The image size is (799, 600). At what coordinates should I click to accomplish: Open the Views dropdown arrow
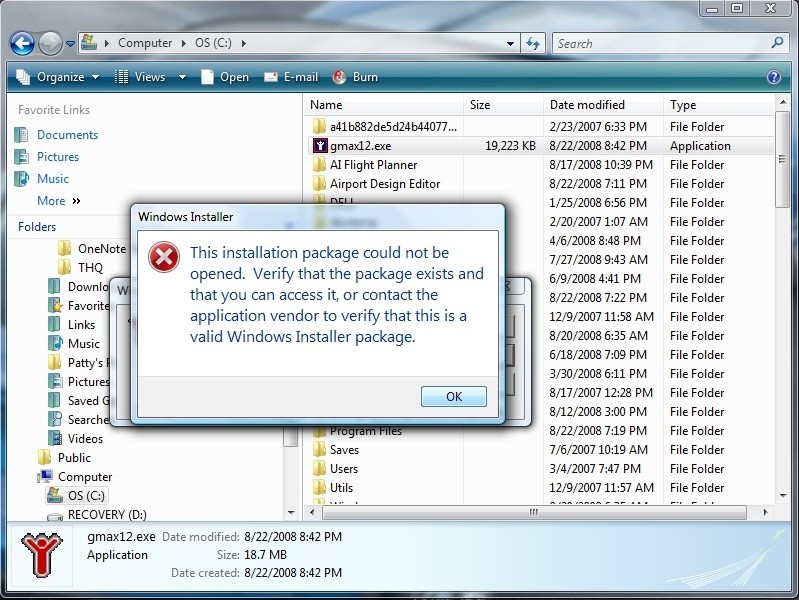point(182,77)
